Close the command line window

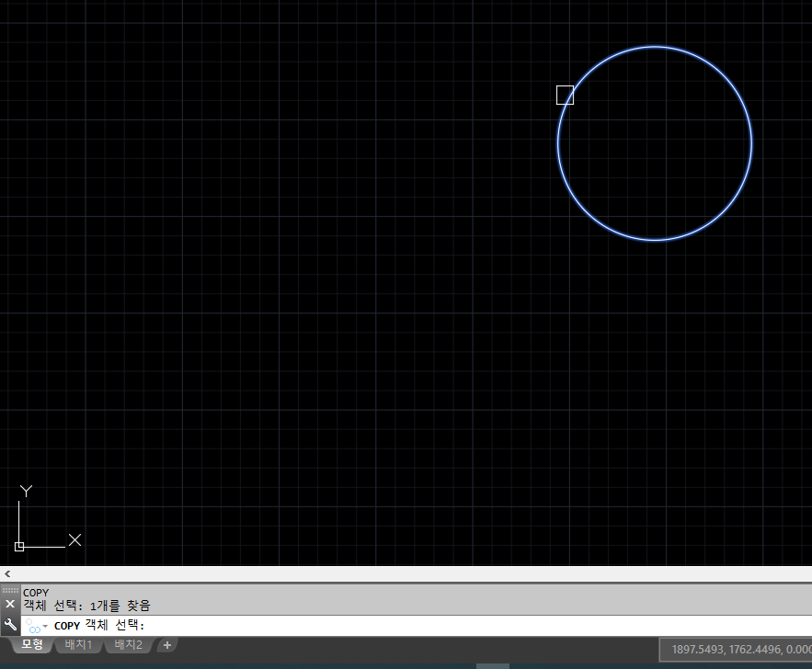(10, 604)
